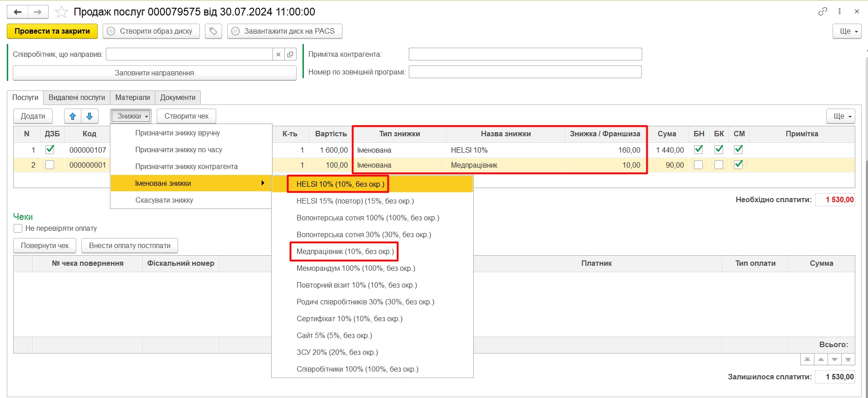Enable 'Не перевіряти оплату' checkbox

tap(18, 229)
